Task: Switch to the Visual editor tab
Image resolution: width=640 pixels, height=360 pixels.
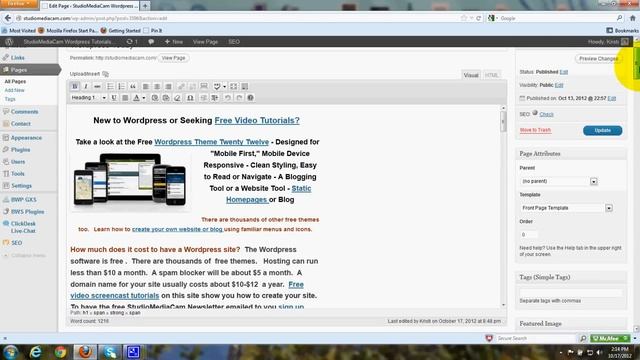Action: 471,75
